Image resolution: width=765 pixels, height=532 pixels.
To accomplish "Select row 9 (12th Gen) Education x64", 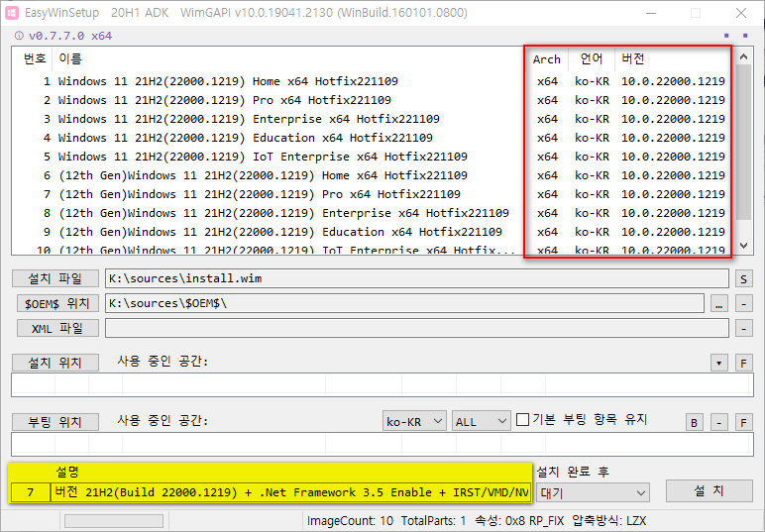I will coord(374,232).
